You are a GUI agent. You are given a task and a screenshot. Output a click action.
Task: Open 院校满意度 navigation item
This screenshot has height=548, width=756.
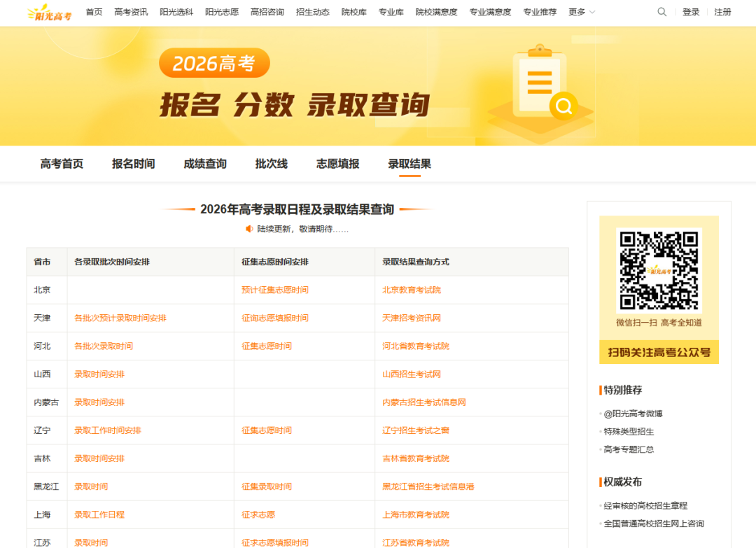[x=436, y=12]
